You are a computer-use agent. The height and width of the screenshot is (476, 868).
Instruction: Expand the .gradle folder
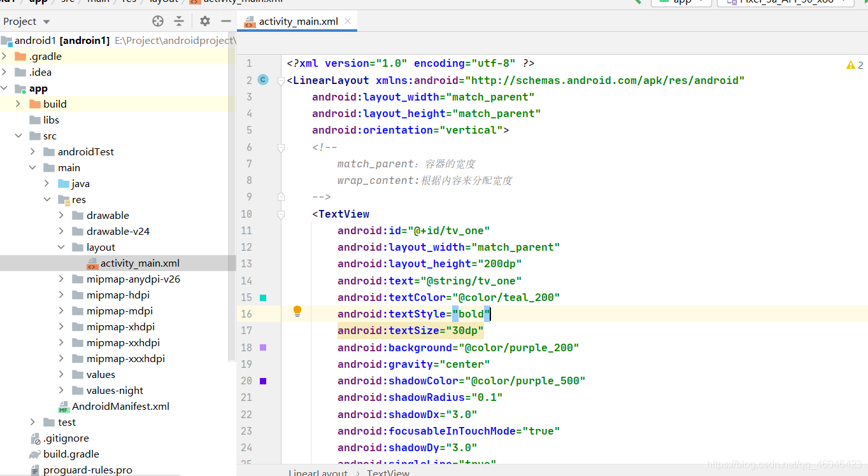5,56
